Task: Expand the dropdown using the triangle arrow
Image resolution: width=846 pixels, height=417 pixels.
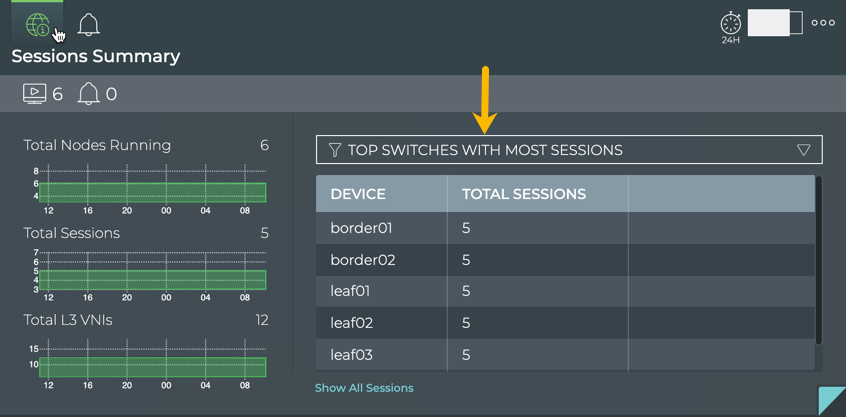Action: [803, 150]
